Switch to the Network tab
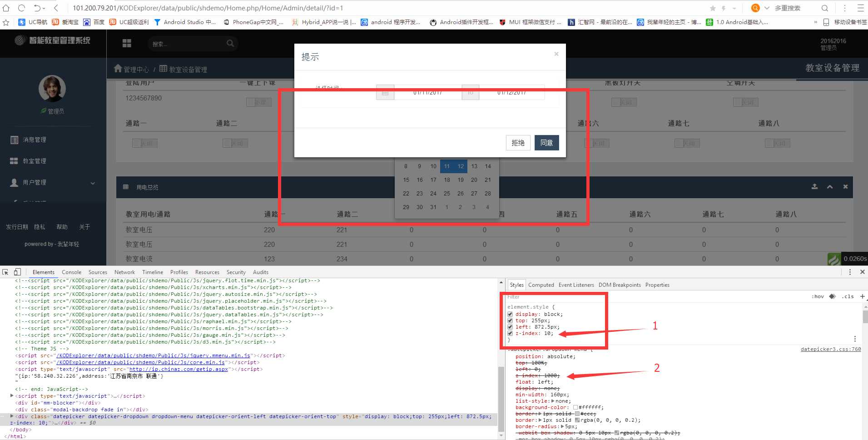Viewport: 868px width, 440px height. 124,272
